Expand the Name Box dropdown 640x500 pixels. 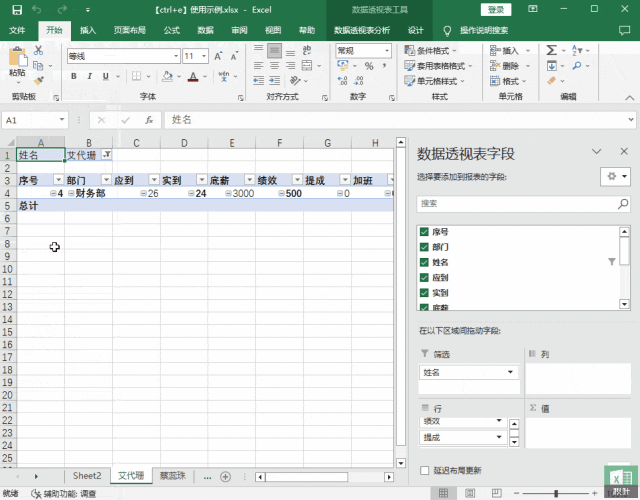62,120
